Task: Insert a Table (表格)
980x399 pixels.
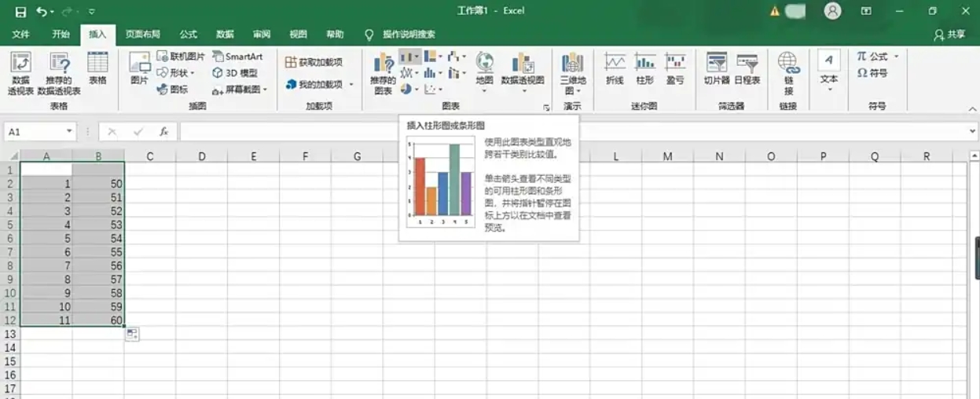Action: point(97,69)
